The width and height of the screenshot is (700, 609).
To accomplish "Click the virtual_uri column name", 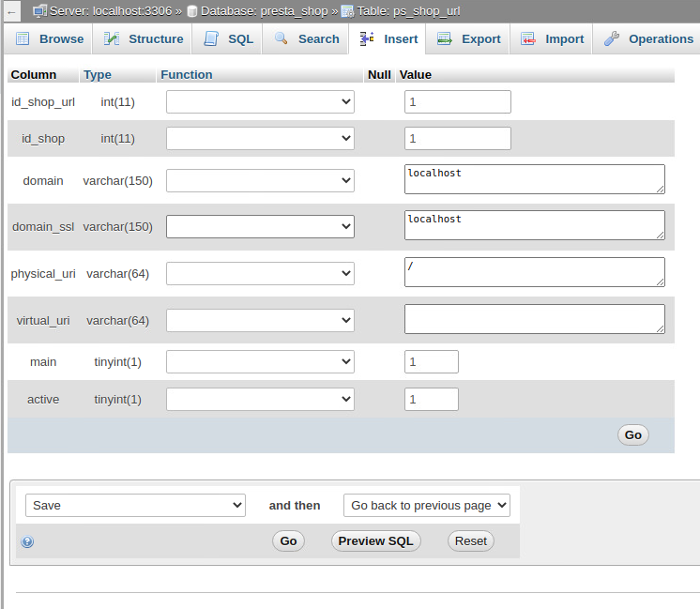I will pyautogui.click(x=43, y=321).
